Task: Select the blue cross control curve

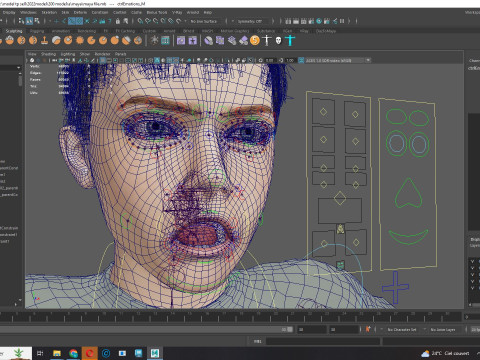Action: click(395, 287)
